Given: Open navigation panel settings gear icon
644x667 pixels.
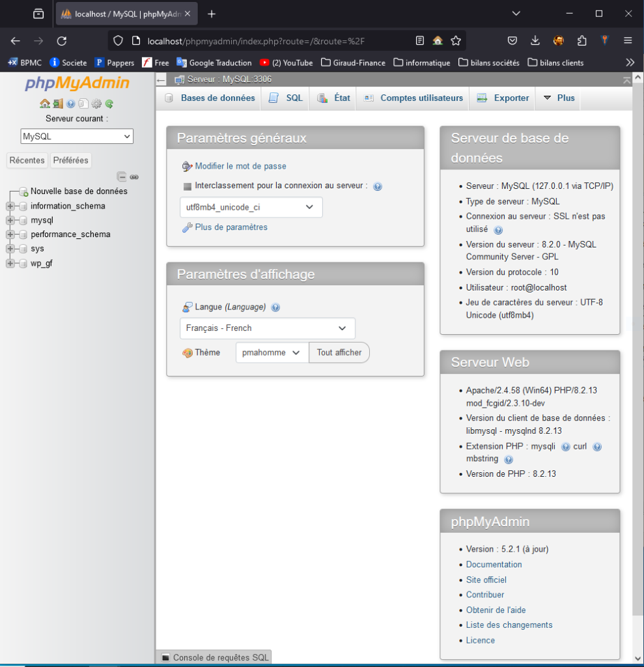Looking at the screenshot, I should (96, 104).
